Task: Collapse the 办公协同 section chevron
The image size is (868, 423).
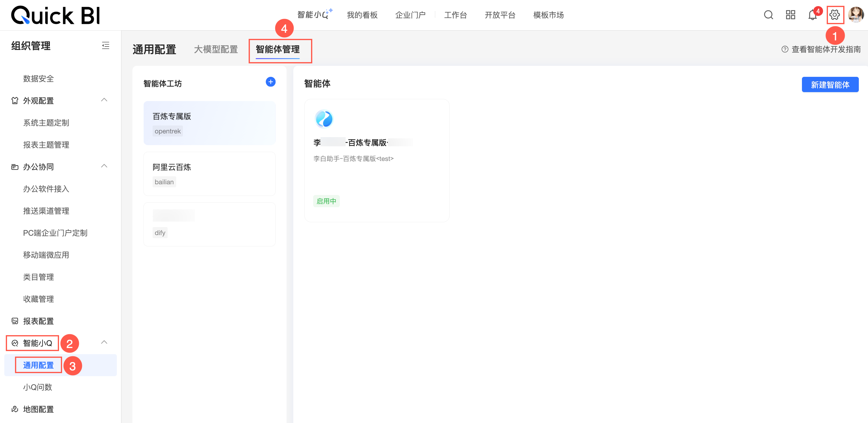Action: coord(104,166)
